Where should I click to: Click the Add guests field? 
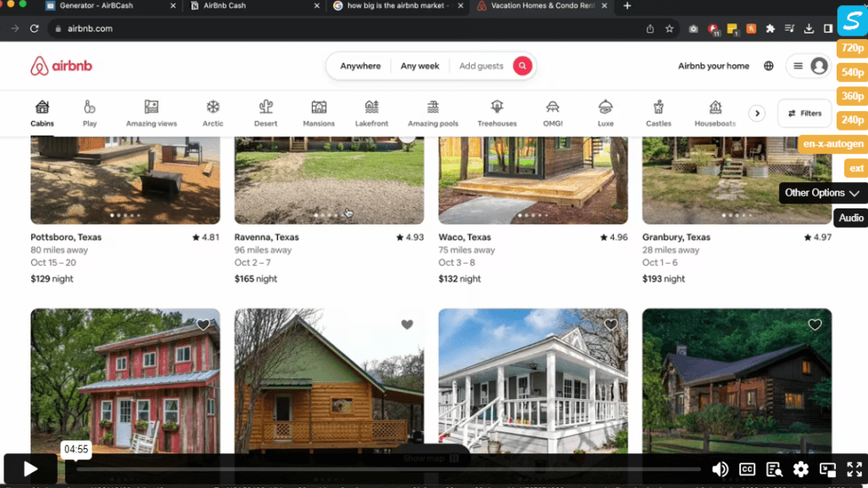[481, 66]
